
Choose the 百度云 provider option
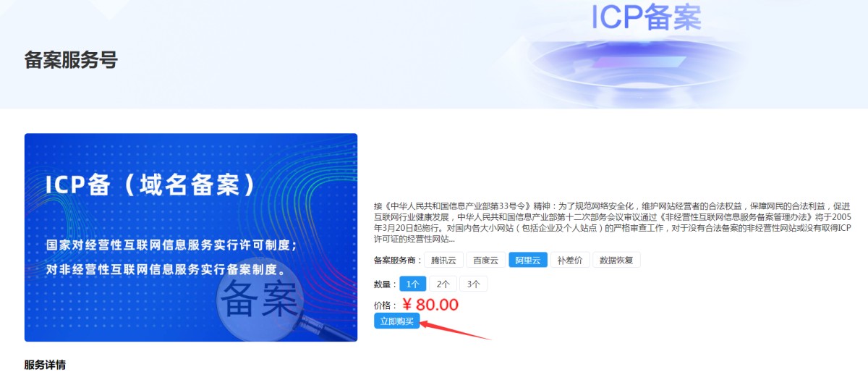coord(485,261)
